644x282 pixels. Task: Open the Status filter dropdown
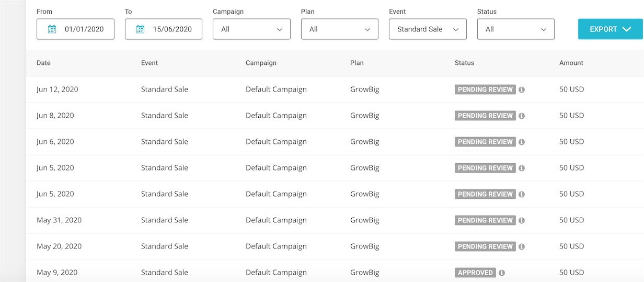(x=515, y=29)
